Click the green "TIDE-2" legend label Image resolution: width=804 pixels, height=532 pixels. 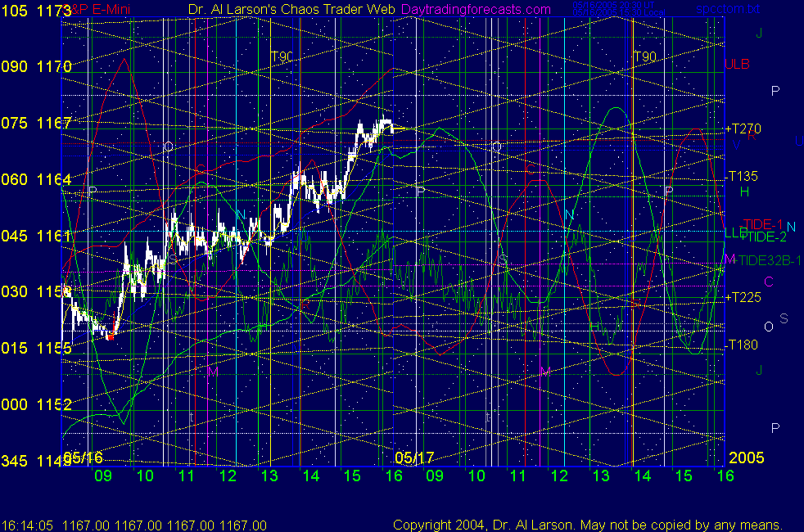(x=764, y=237)
